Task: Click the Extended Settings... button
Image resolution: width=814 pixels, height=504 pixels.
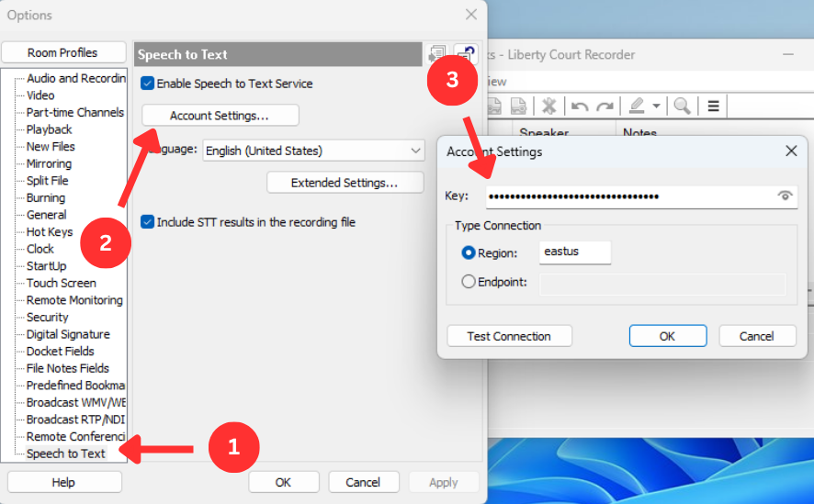Action: point(345,183)
